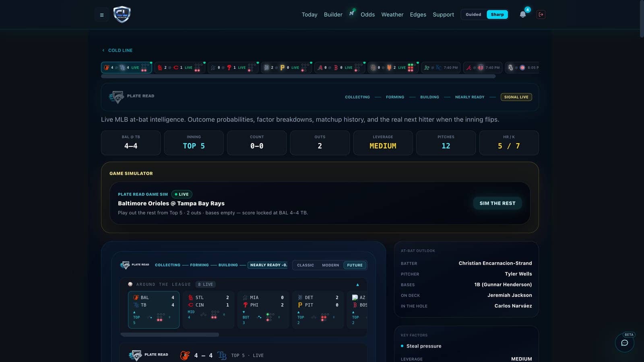The width and height of the screenshot is (644, 362).
Task: Click the Nearly Ready status pill
Action: (267, 265)
